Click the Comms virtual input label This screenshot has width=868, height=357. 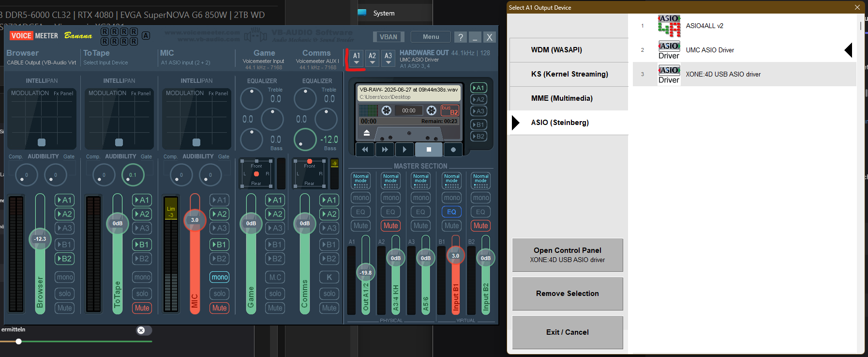(316, 53)
